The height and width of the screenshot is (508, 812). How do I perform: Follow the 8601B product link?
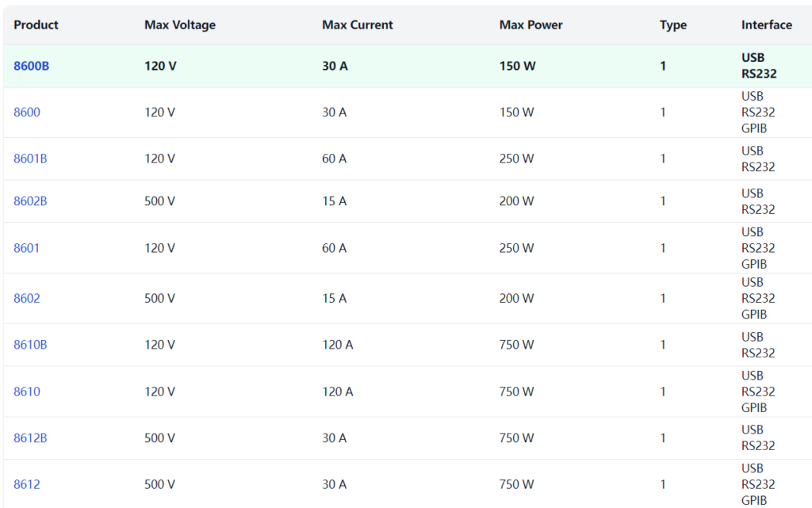(30, 159)
